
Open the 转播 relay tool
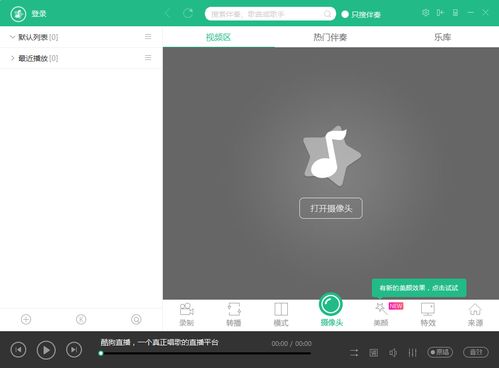coord(234,314)
